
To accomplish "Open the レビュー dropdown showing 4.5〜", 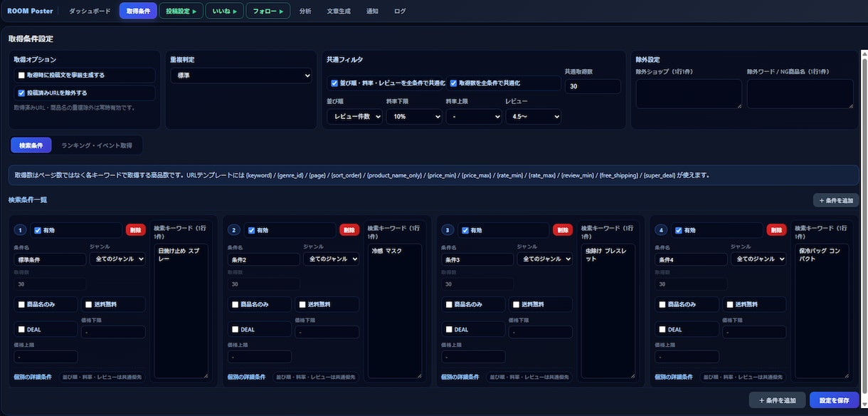I will coord(534,116).
